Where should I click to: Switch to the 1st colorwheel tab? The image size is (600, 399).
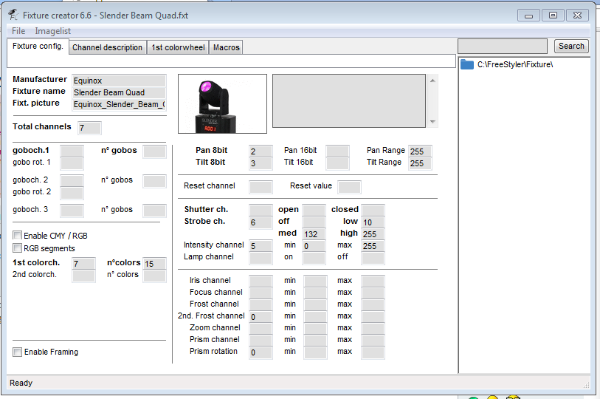178,47
